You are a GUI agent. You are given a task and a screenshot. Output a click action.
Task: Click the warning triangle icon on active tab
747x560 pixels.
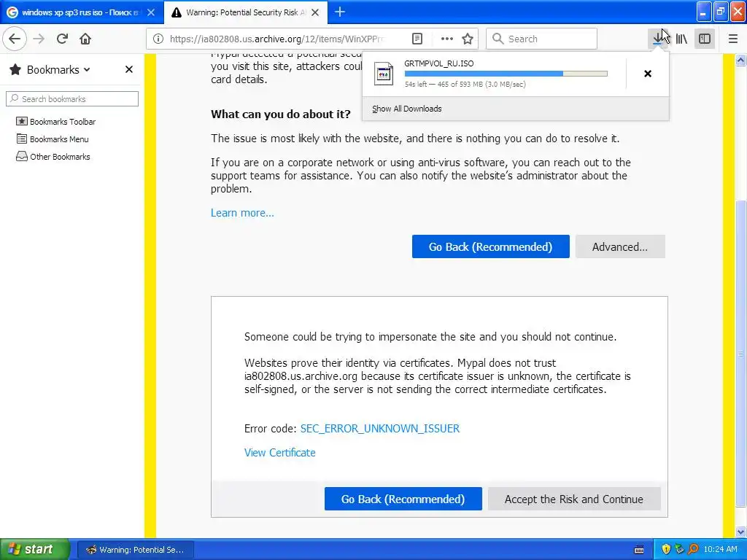tap(177, 12)
